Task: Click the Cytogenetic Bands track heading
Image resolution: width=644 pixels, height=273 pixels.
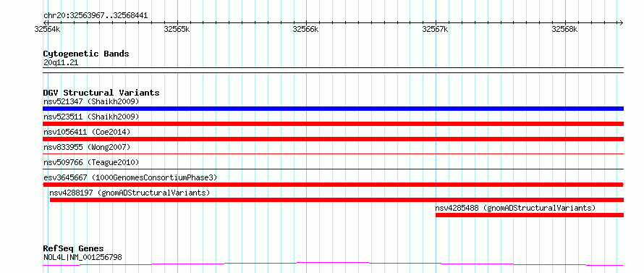Action: tap(86, 54)
